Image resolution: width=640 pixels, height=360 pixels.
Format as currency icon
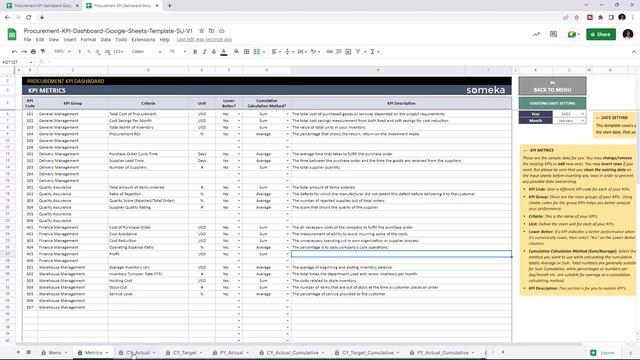click(80, 52)
